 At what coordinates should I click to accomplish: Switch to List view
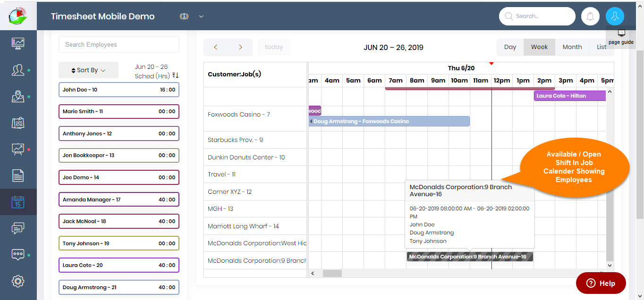[x=601, y=47]
